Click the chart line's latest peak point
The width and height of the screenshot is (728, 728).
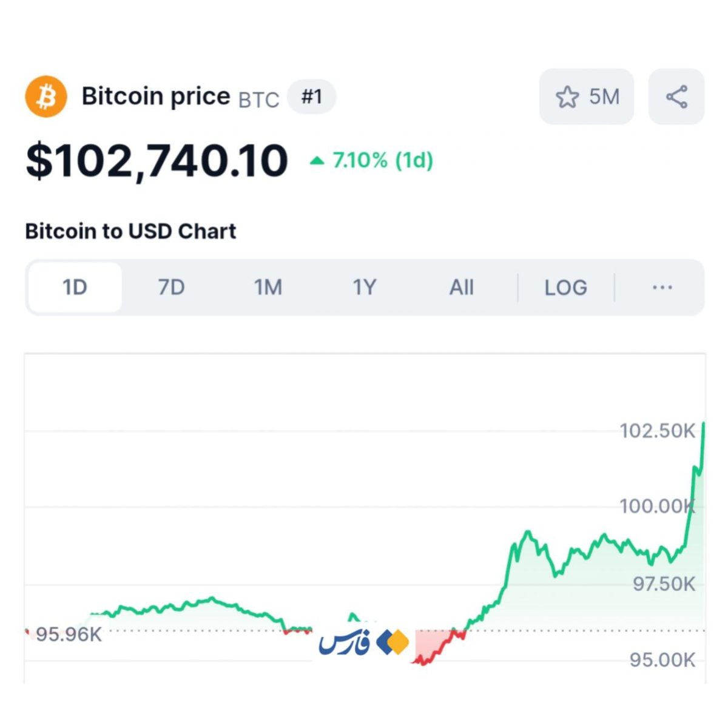click(x=703, y=423)
